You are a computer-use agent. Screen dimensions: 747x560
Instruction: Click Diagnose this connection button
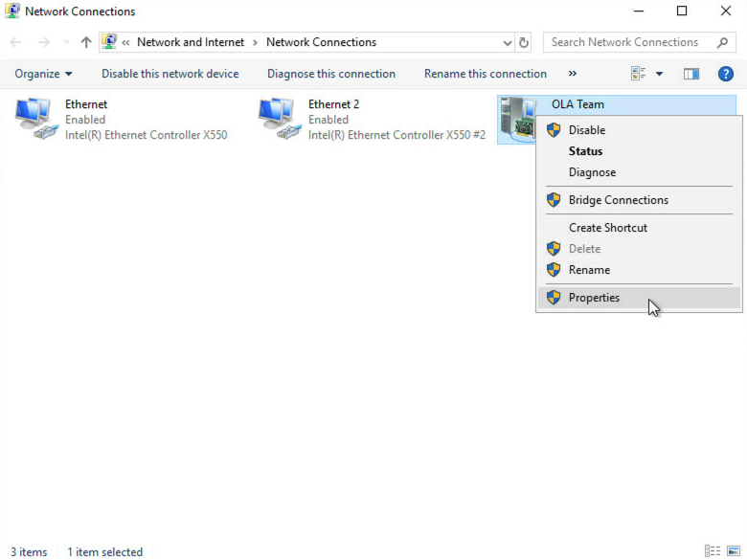tap(331, 74)
